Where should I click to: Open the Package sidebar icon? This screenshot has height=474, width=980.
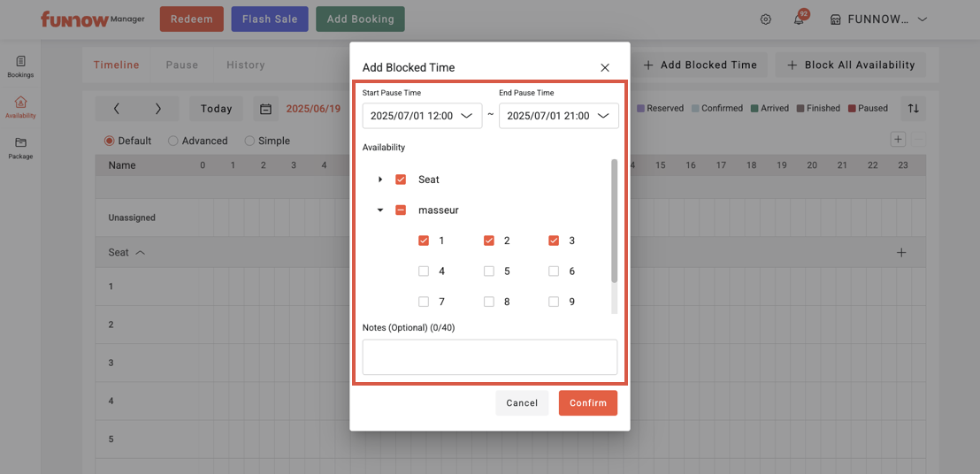20,147
